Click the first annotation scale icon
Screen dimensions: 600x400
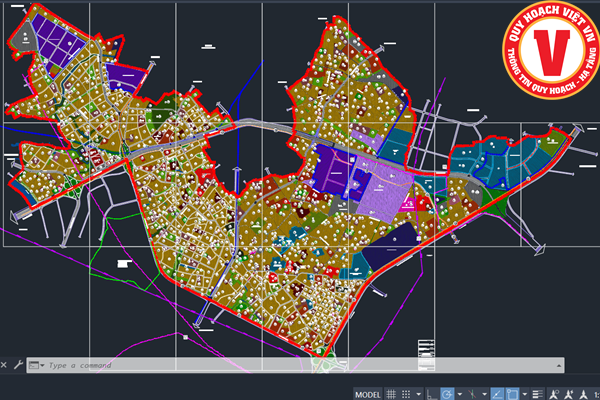pyautogui.click(x=553, y=394)
